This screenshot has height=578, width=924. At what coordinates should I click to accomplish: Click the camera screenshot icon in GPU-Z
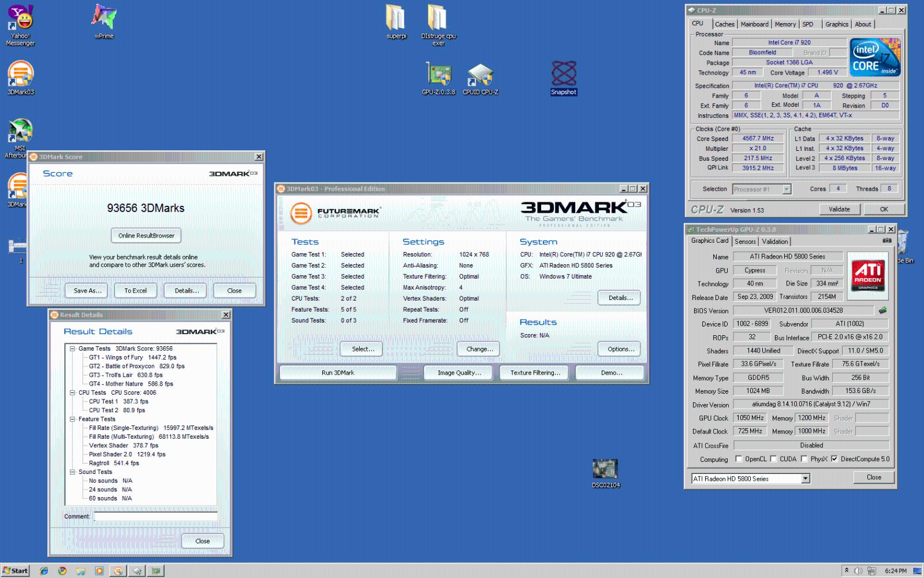(887, 240)
